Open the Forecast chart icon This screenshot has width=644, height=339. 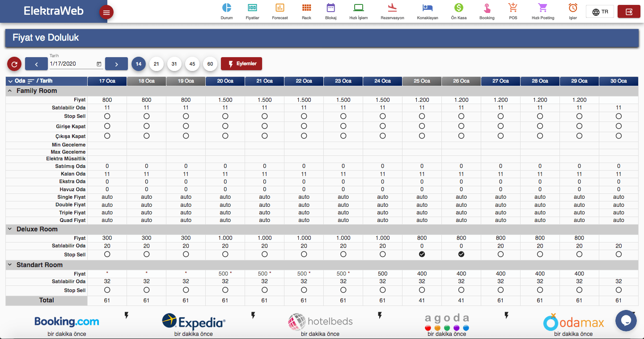pos(280,8)
